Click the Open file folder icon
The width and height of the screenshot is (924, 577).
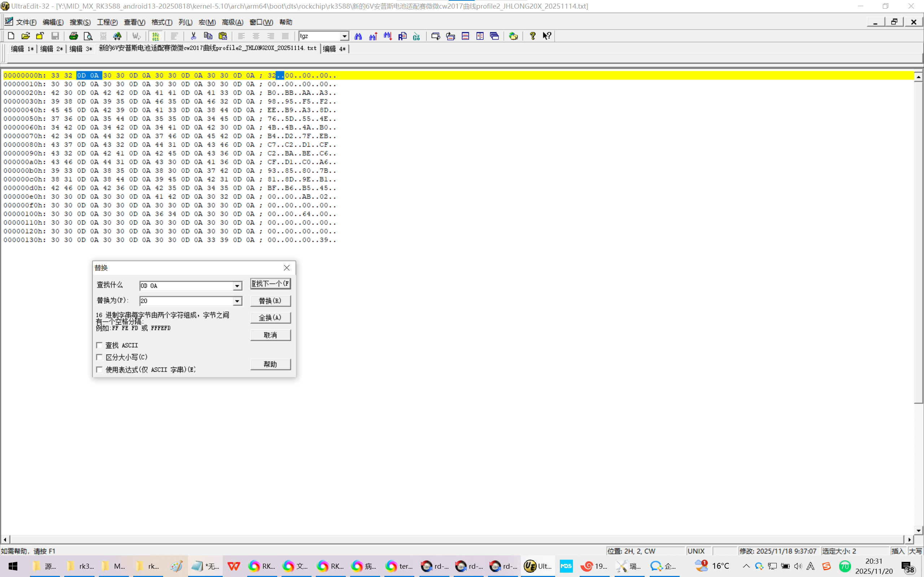[26, 36]
